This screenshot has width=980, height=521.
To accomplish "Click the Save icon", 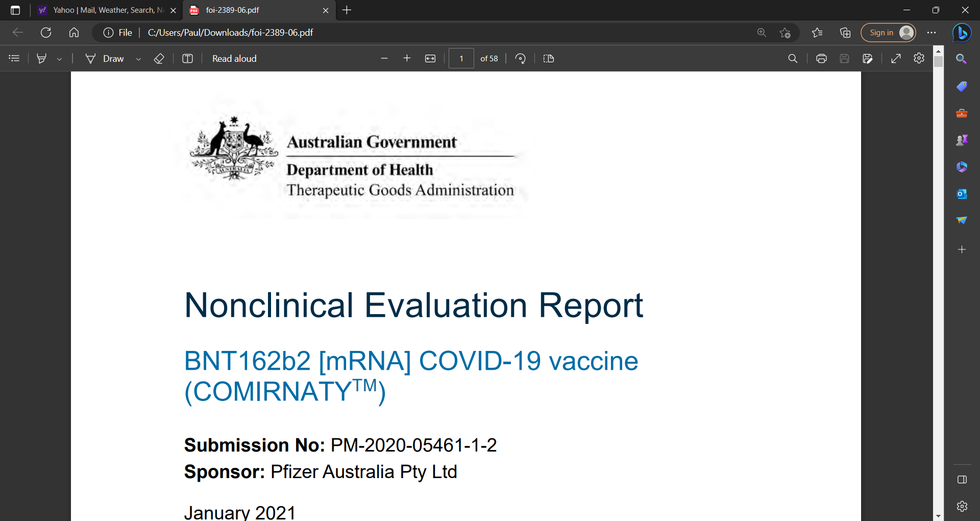I will [x=844, y=59].
